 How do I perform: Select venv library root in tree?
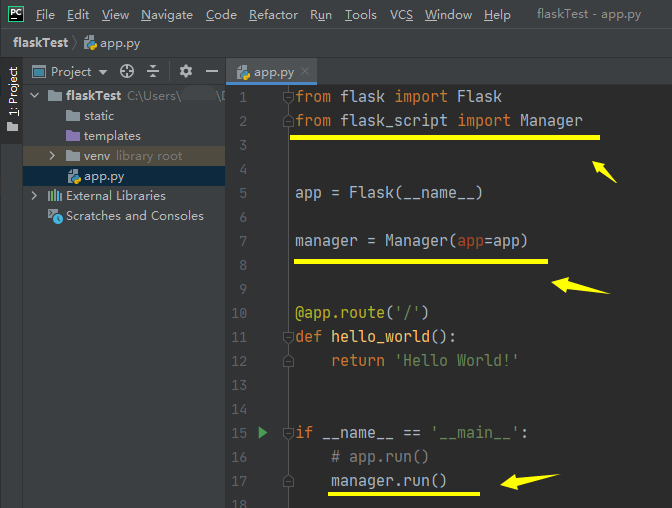pos(124,156)
